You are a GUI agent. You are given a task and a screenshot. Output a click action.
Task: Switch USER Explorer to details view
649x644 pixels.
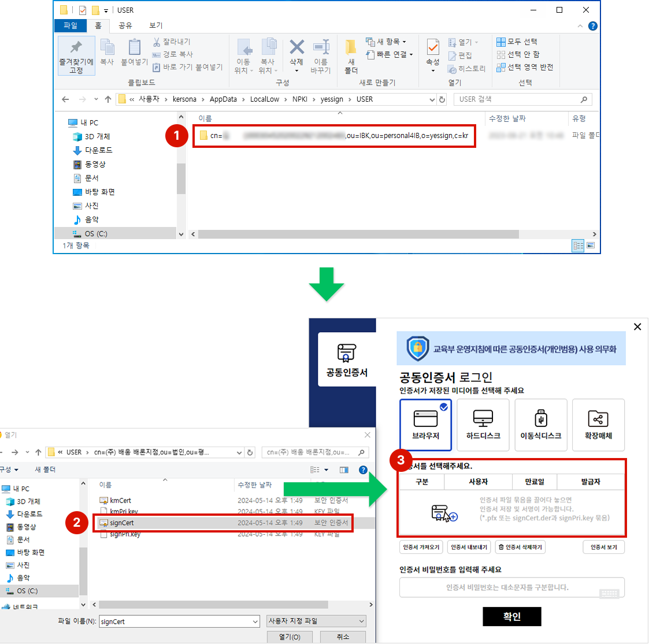point(578,245)
